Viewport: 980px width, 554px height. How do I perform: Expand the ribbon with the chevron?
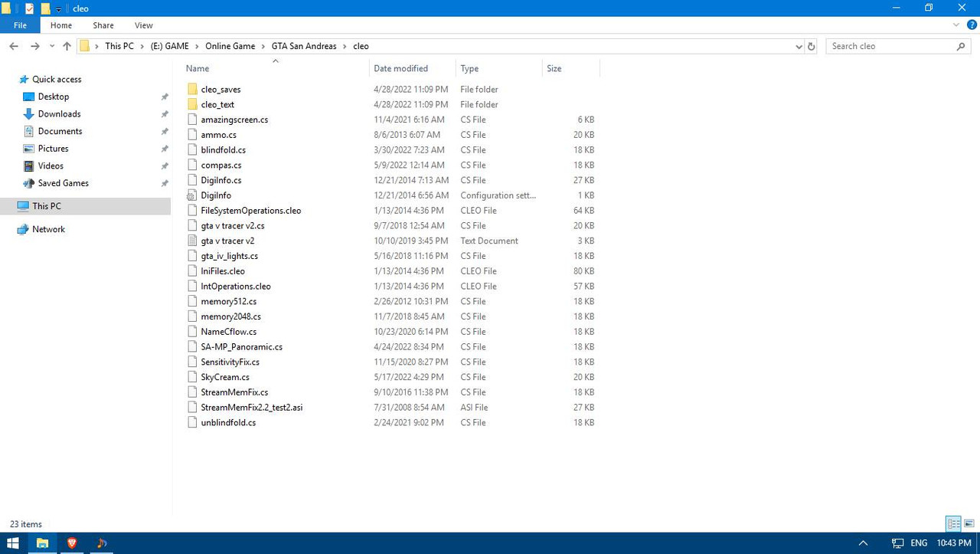[x=955, y=25]
